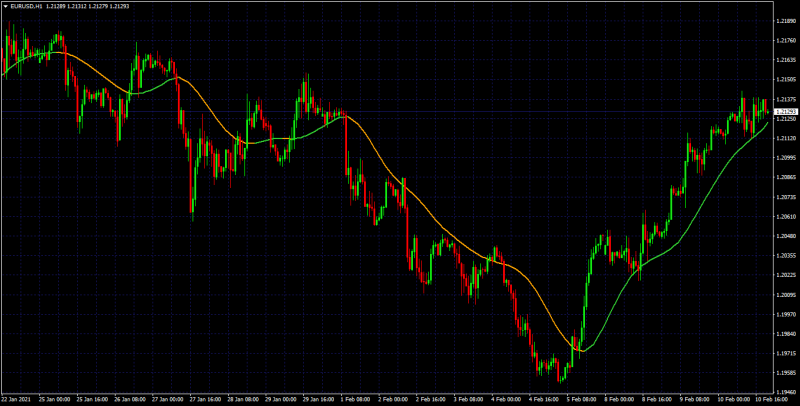Click the 1.20735 price scale label
The width and height of the screenshot is (800, 406).
point(786,197)
